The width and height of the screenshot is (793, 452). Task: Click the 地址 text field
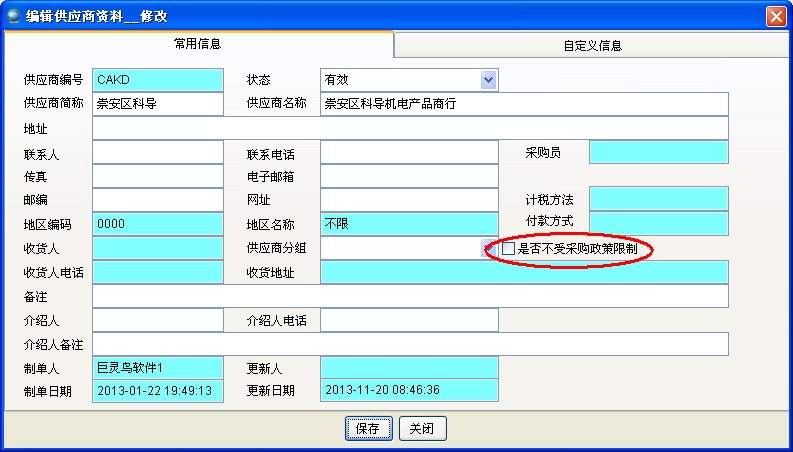click(410, 128)
